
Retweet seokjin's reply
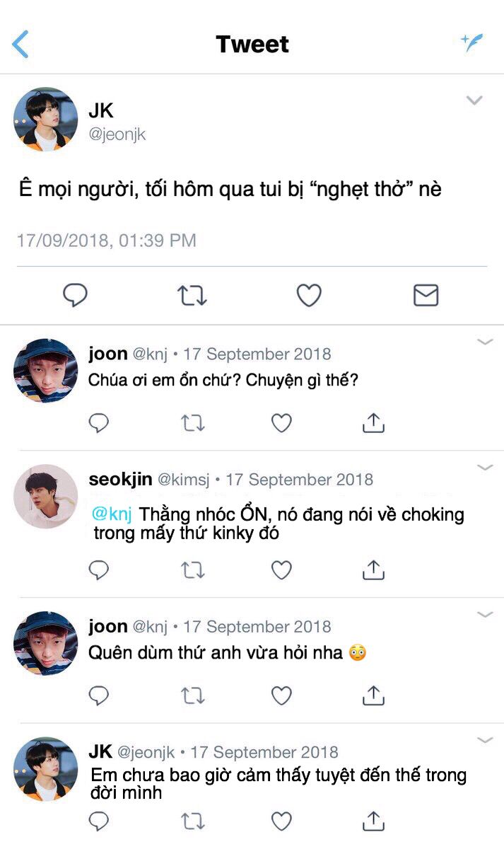192,570
